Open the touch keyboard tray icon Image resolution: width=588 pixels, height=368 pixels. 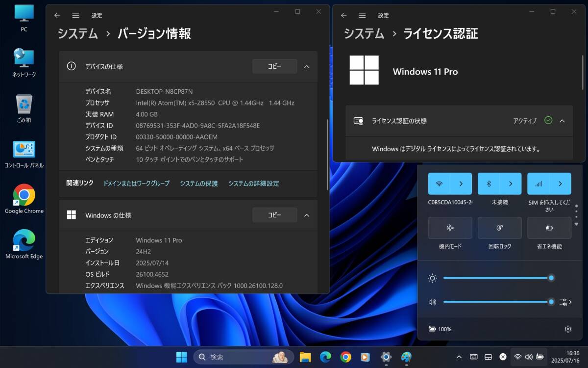point(474,357)
